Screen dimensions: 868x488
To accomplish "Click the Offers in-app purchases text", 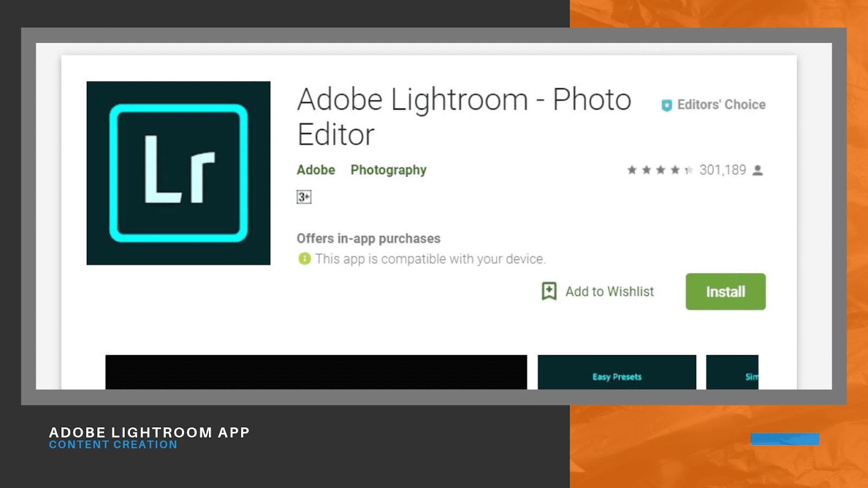I will (368, 239).
